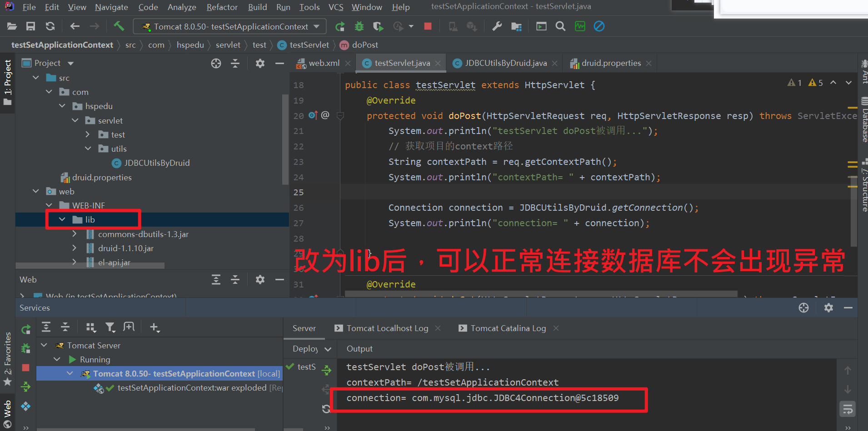868x431 pixels.
Task: Run with coverage shield icon
Action: (378, 26)
